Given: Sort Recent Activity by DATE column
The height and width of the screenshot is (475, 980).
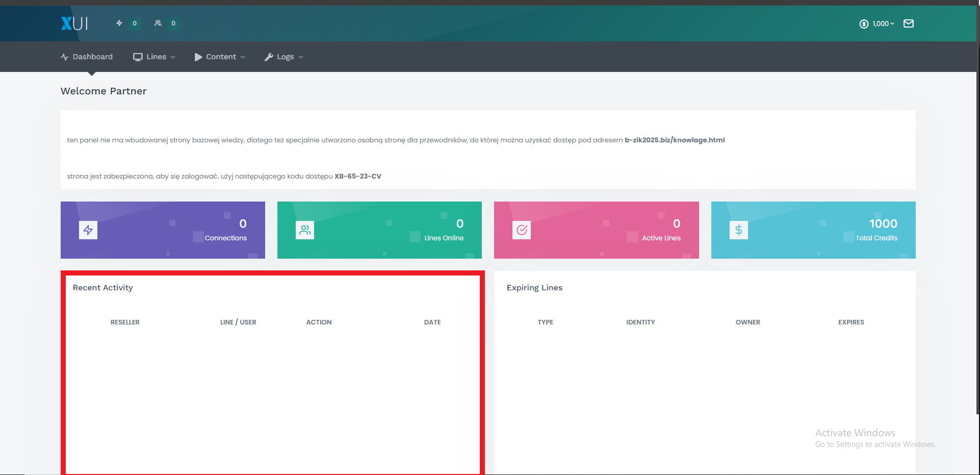Looking at the screenshot, I should pos(432,322).
